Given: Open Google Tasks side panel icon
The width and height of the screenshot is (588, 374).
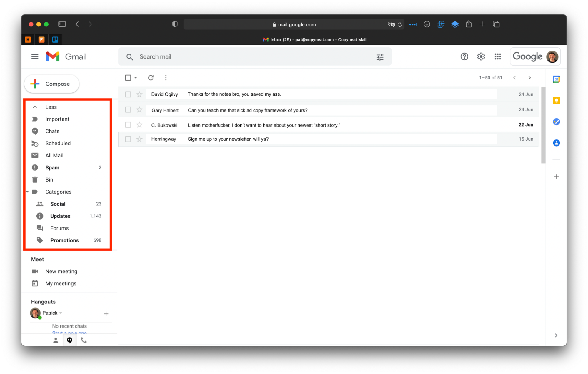Looking at the screenshot, I should [x=556, y=122].
